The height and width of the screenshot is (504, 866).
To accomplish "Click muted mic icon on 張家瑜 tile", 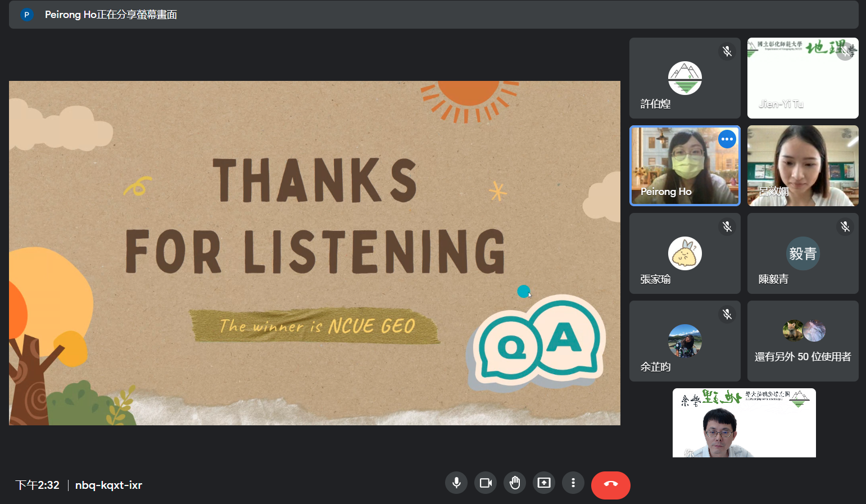I will (727, 227).
